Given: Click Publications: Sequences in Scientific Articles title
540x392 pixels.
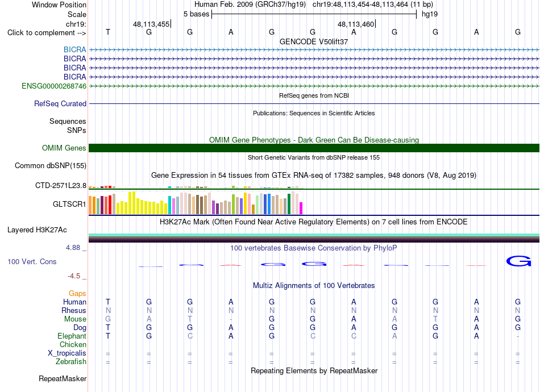Looking at the screenshot, I should pyautogui.click(x=314, y=113).
